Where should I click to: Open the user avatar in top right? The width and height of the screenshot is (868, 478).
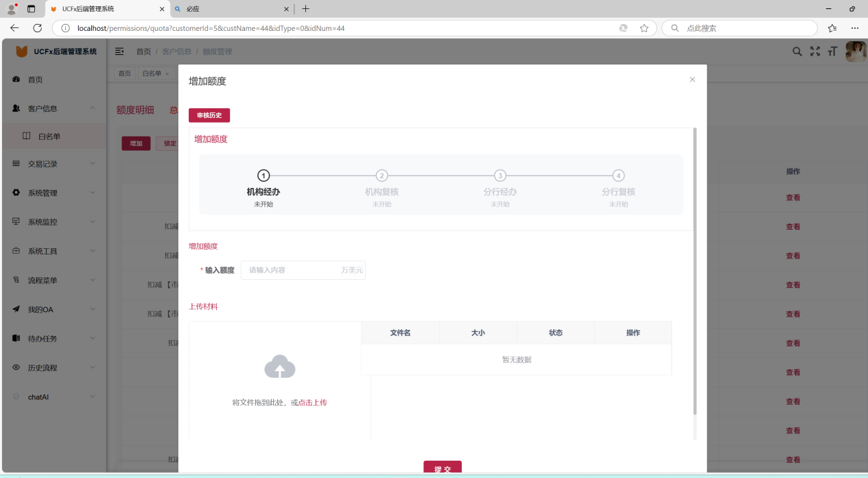(855, 51)
